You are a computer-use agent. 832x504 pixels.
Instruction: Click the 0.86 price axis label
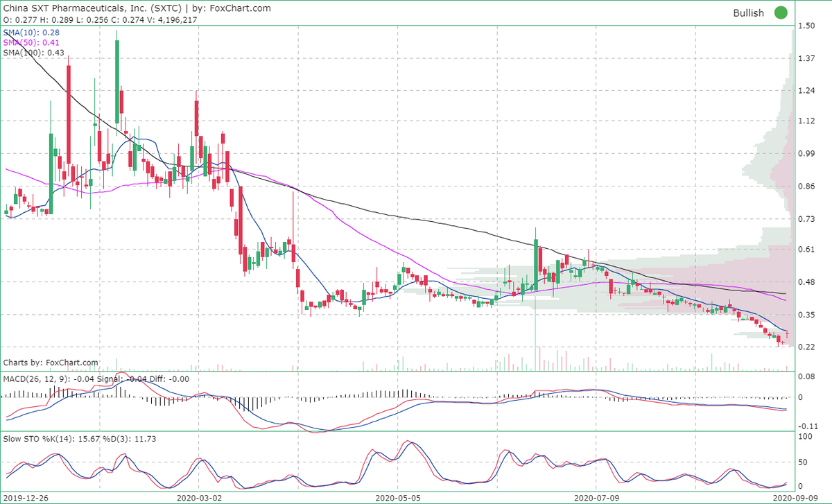[x=806, y=186]
